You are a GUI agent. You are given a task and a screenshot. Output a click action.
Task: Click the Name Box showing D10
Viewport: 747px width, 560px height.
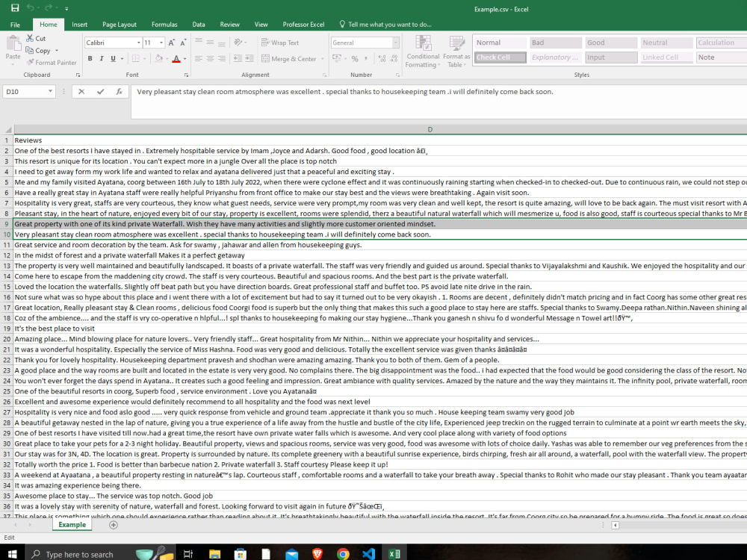click(x=28, y=91)
